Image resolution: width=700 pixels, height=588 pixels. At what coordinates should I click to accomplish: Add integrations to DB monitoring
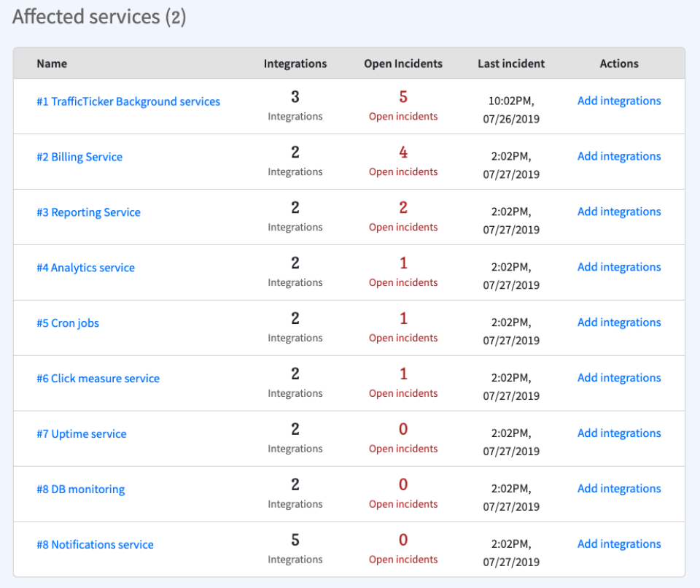619,490
